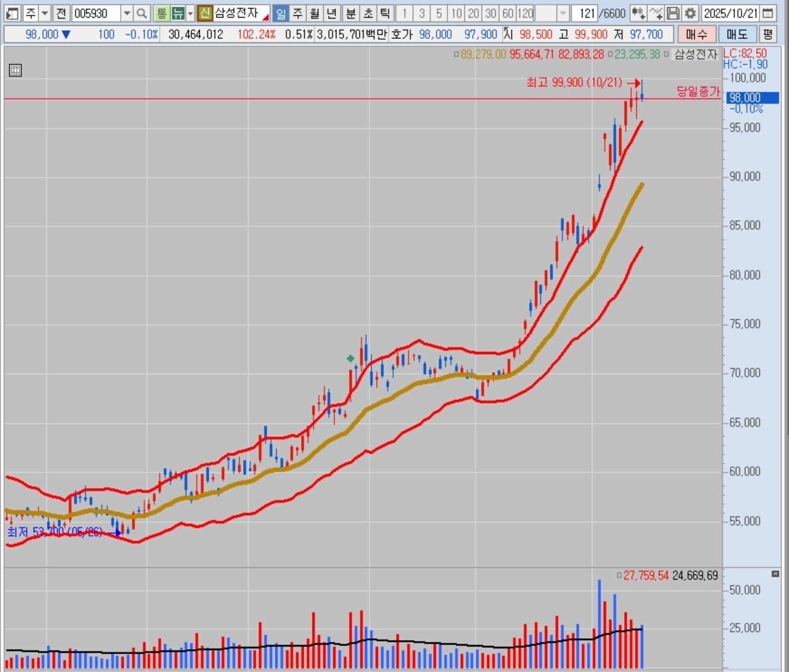Open the empty custom interval dropdown
The image size is (789, 672).
[563, 13]
